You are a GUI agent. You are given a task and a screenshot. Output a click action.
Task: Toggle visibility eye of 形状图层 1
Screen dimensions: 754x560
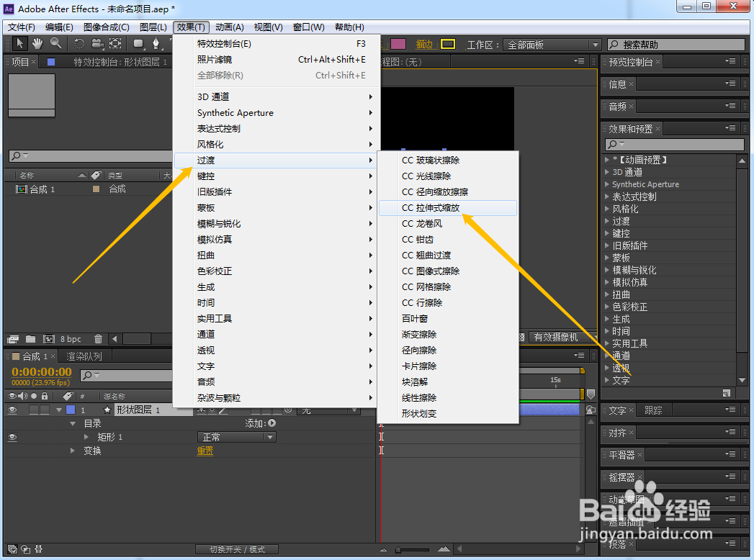(12, 410)
